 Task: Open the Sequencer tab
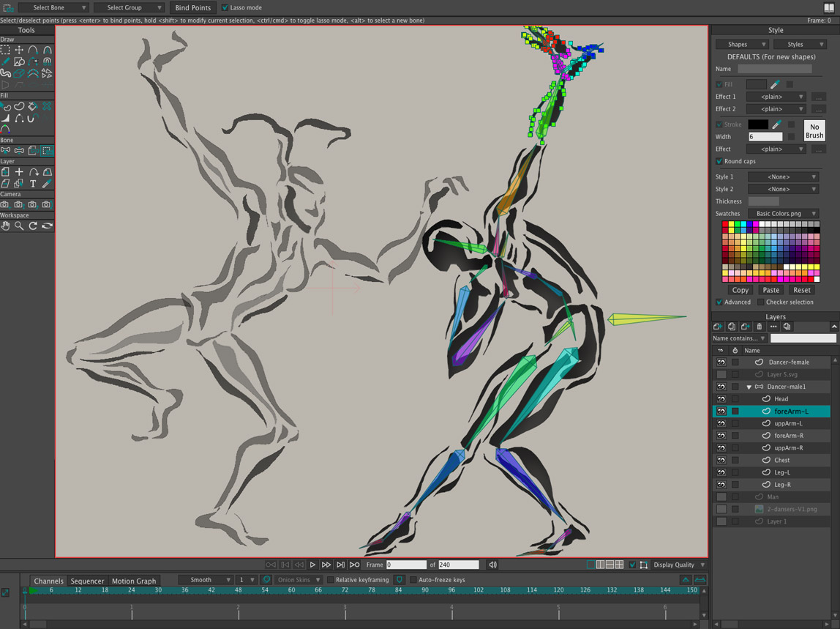click(87, 581)
